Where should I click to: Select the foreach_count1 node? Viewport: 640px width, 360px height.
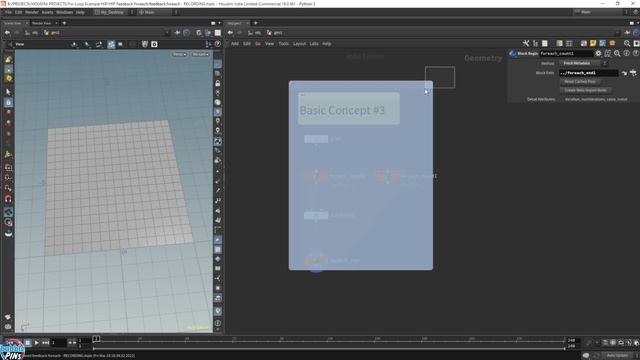point(387,176)
